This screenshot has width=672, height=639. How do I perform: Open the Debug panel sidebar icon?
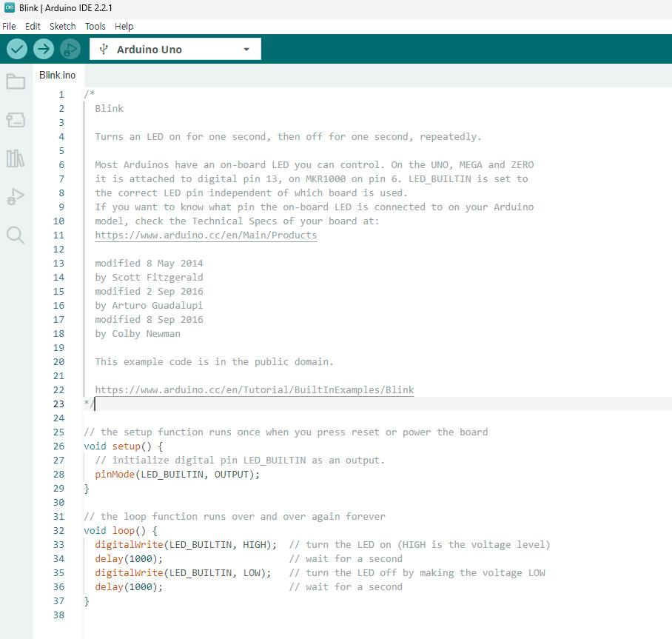16,197
